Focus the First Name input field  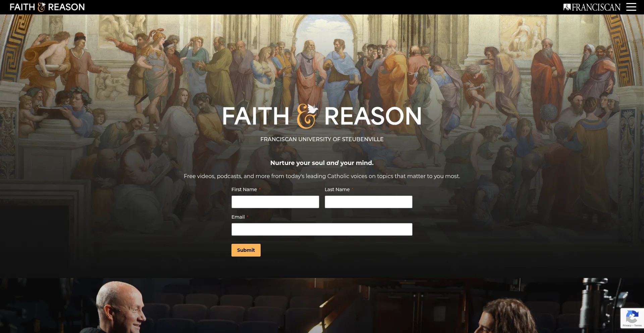[x=275, y=202]
